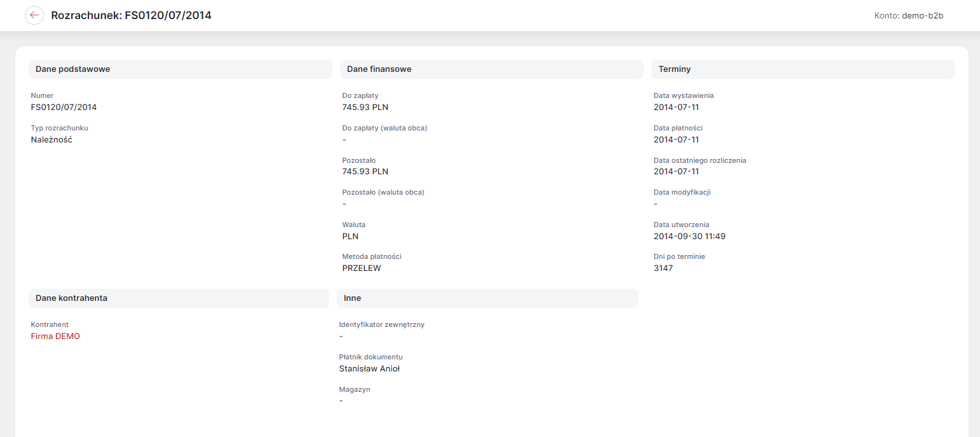Click the Inne section header
The width and height of the screenshot is (980, 437).
click(x=487, y=298)
